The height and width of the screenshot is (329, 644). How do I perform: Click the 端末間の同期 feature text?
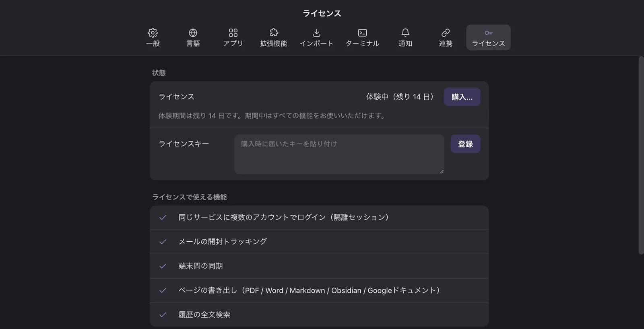(201, 266)
